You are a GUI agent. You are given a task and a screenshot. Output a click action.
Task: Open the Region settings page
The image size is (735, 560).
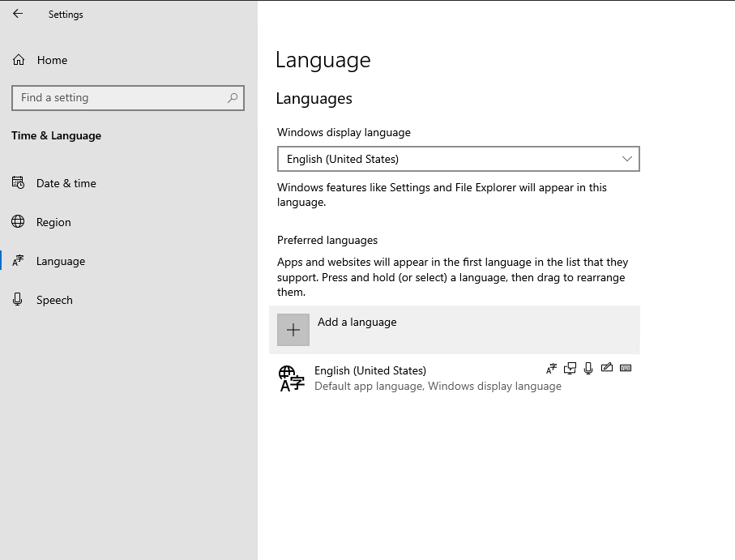53,222
